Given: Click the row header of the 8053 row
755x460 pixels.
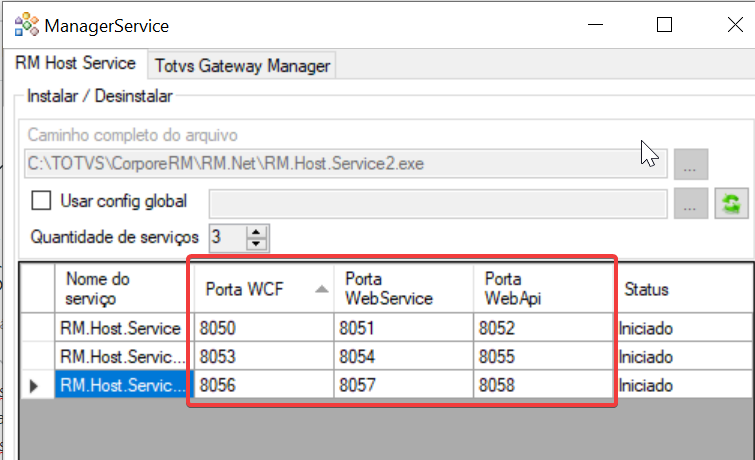Looking at the screenshot, I should pyautogui.click(x=38, y=356).
